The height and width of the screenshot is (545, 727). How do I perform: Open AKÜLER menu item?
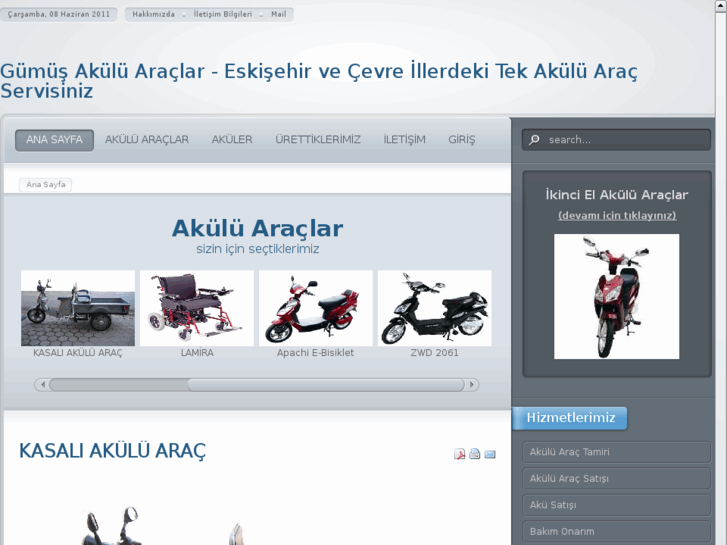(232, 140)
